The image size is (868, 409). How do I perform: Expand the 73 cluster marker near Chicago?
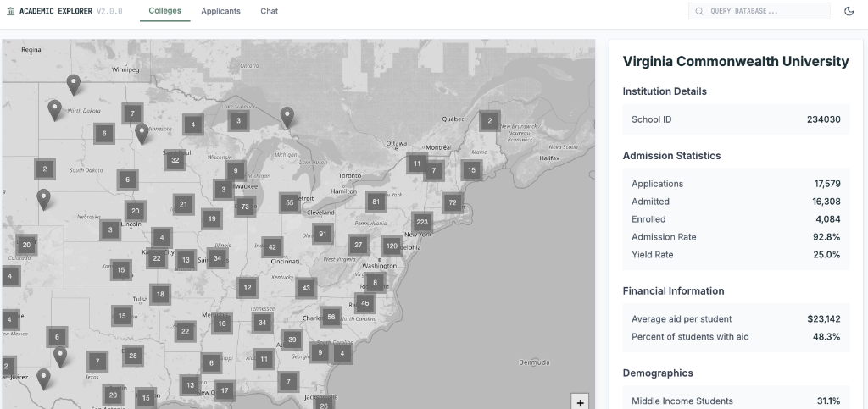pos(245,207)
